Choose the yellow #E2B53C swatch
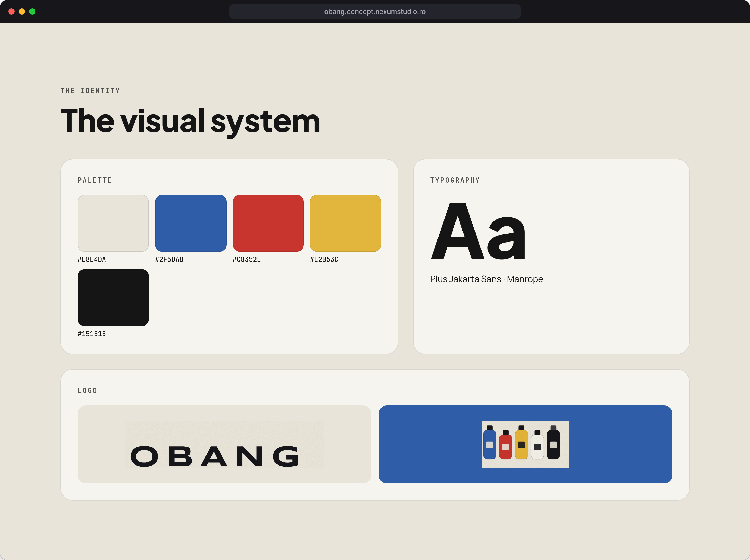 point(346,223)
